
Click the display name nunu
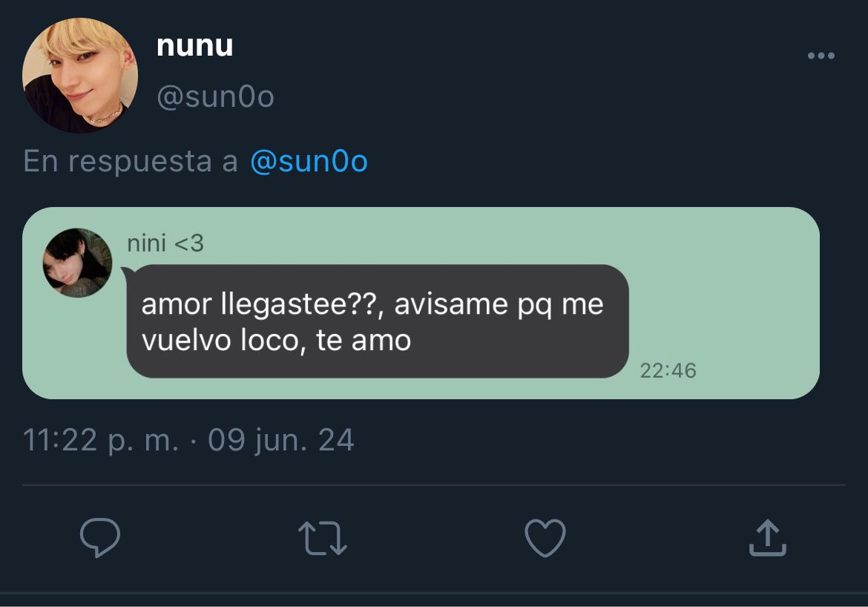[x=195, y=45]
